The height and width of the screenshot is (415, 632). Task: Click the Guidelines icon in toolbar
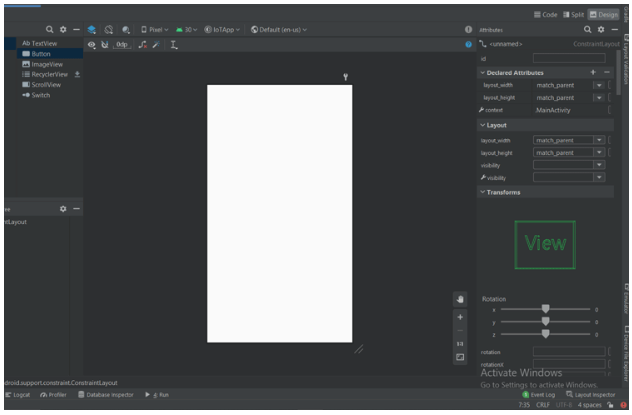[x=173, y=45]
